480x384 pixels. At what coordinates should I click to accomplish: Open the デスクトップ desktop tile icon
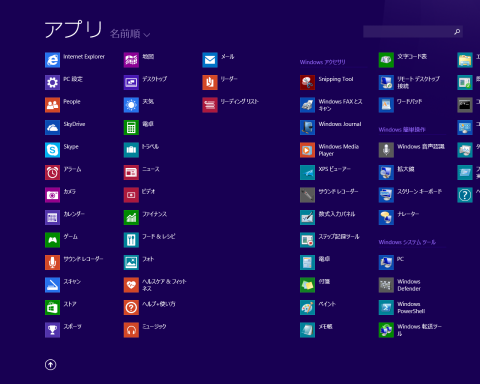click(131, 82)
